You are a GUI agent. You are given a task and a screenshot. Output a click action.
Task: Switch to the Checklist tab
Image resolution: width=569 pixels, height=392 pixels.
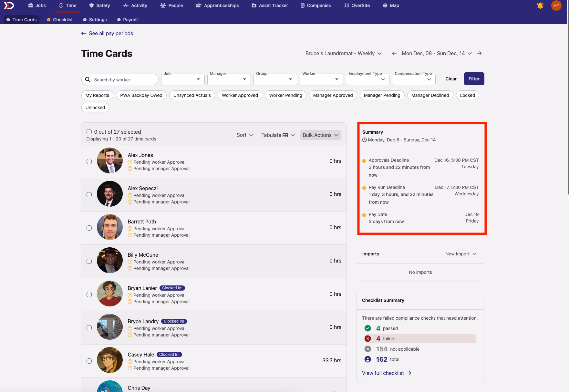coord(60,20)
